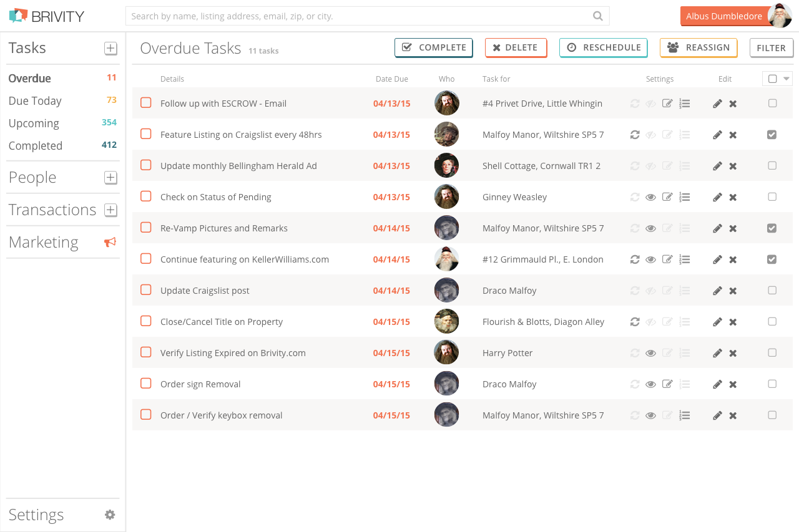Edit pencil for Order / Verify keybox removal

point(717,415)
